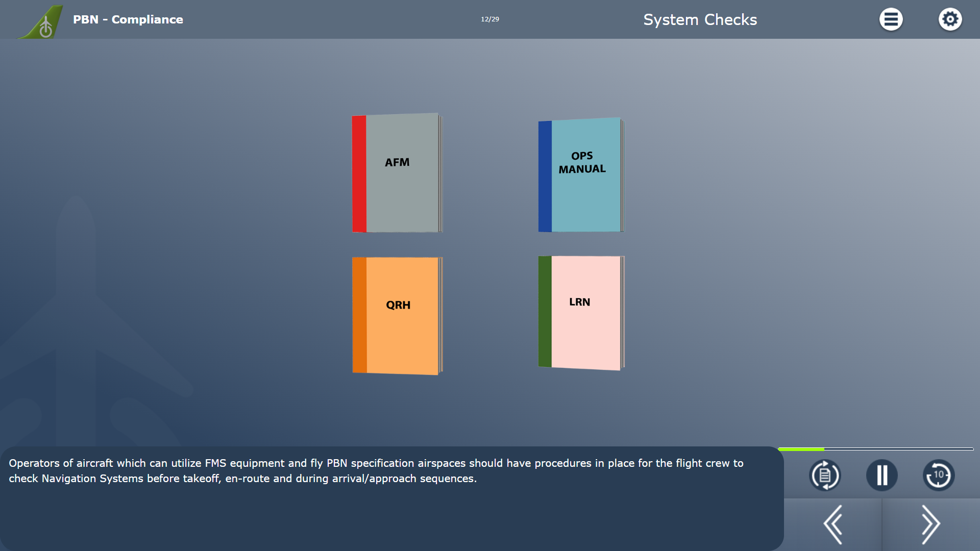Screen dimensions: 980x551
Task: Select the pink LRN book
Action: pos(581,313)
